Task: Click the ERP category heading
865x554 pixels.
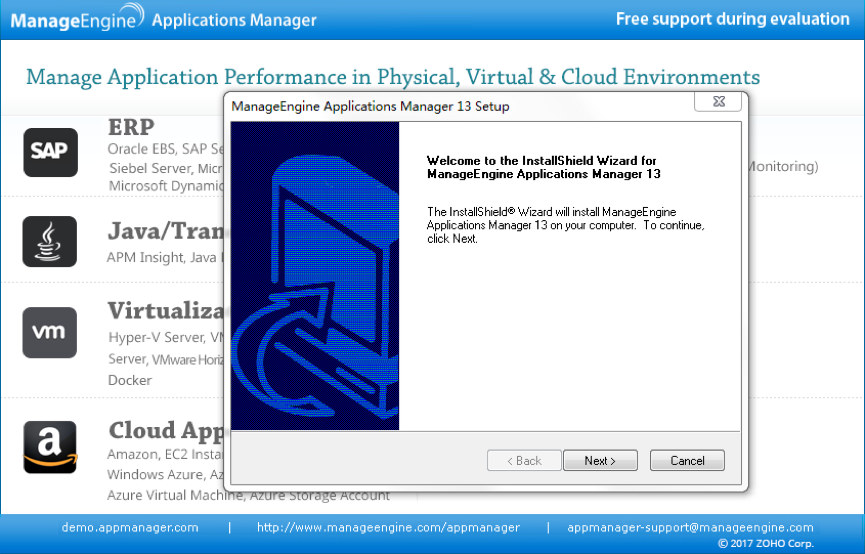Action: [131, 127]
